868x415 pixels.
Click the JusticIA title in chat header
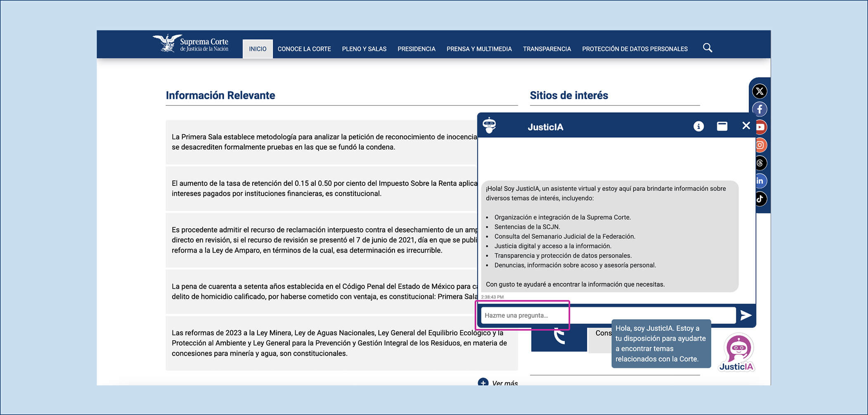(545, 127)
